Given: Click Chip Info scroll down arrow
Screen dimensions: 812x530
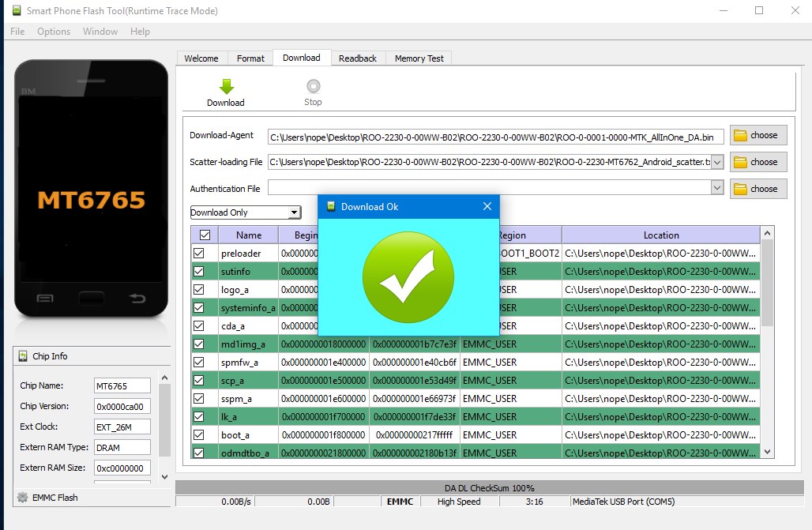Looking at the screenshot, I should pyautogui.click(x=164, y=476).
